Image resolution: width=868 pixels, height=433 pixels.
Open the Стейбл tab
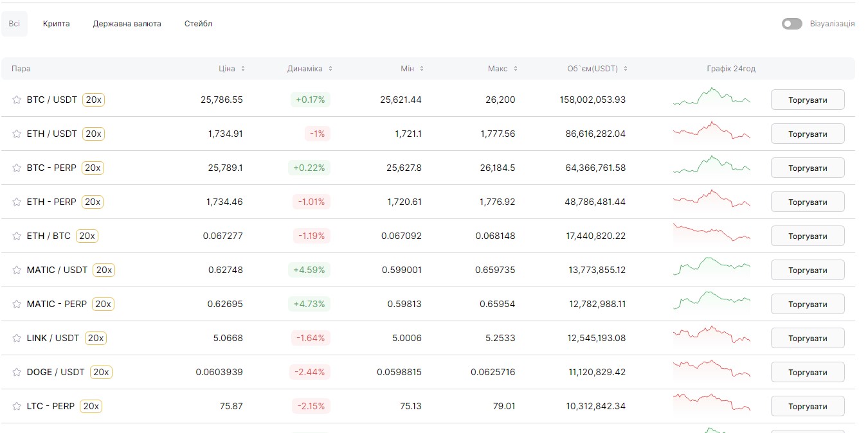[198, 23]
